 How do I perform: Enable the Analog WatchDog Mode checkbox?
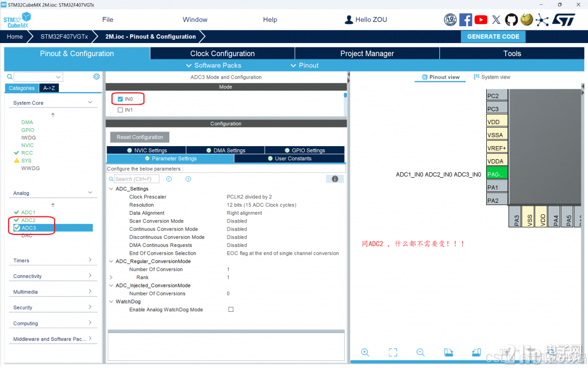(x=231, y=310)
